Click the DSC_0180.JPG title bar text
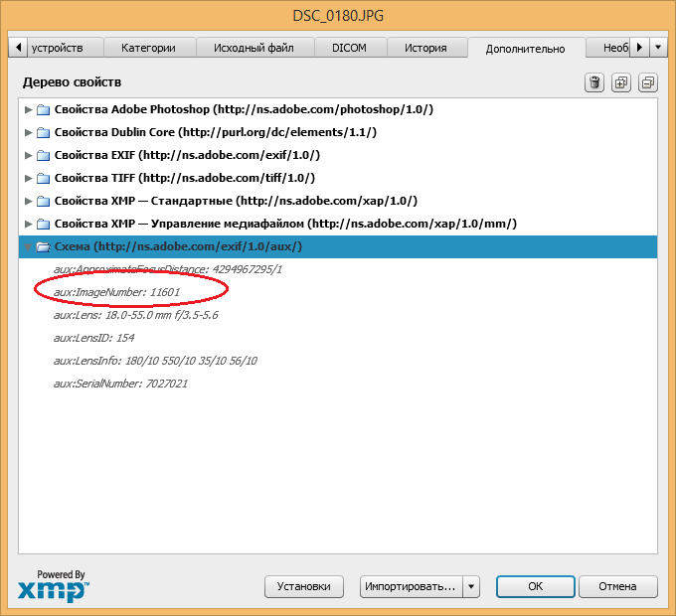Viewport: 676px width, 616px height. point(338,16)
